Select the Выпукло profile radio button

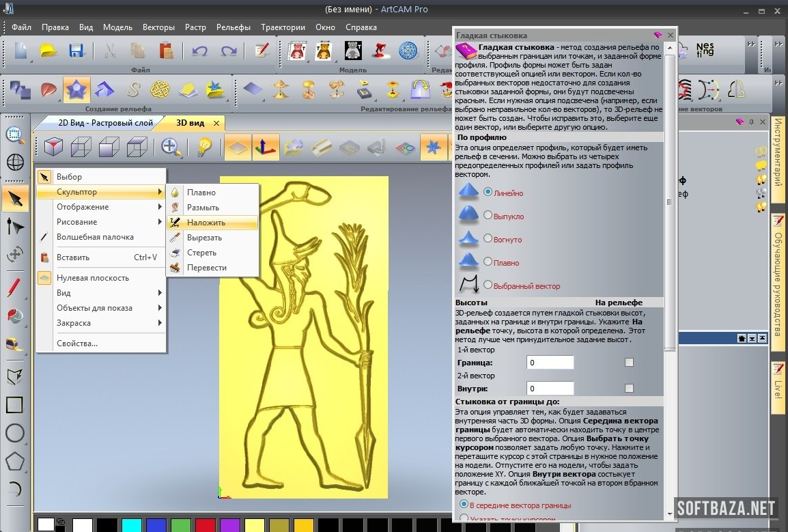pyautogui.click(x=488, y=216)
